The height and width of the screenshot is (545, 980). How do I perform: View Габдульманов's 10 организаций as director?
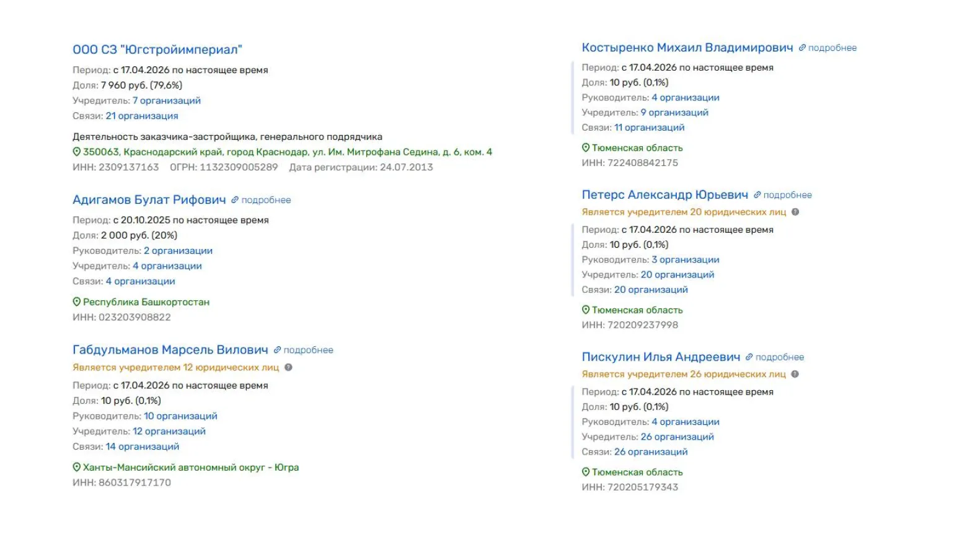(x=181, y=416)
